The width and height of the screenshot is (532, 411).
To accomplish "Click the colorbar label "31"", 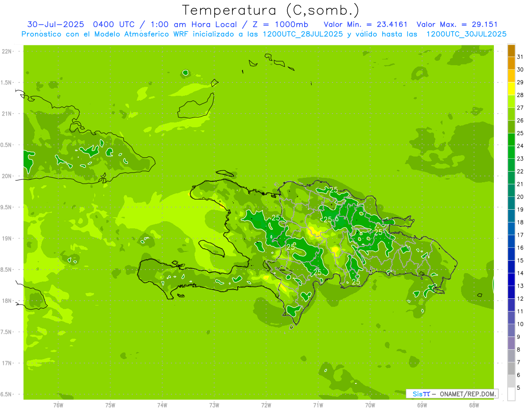I will coord(520,57).
